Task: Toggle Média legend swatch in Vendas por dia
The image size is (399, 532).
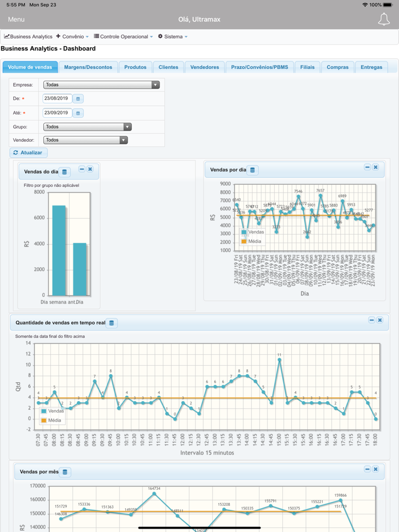Action: [244, 242]
